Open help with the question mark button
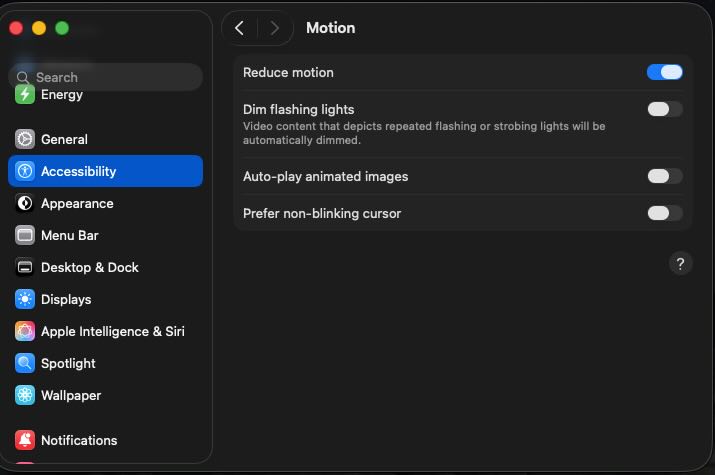Screen dimensions: 715x475 680,263
